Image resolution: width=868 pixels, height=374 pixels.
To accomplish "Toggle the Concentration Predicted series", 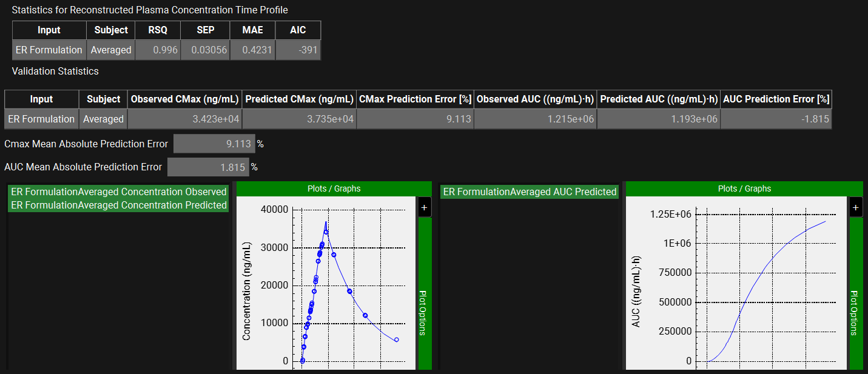I will tap(119, 205).
